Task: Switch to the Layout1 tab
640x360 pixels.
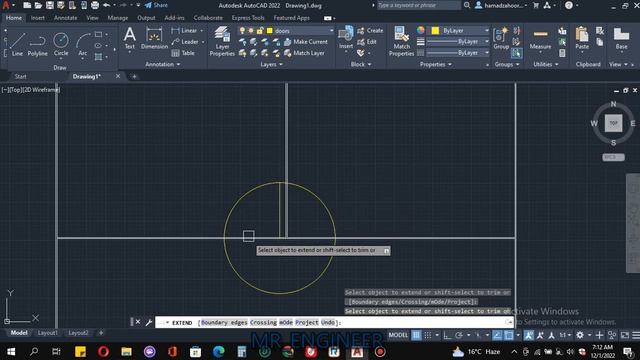Action: pos(47,333)
